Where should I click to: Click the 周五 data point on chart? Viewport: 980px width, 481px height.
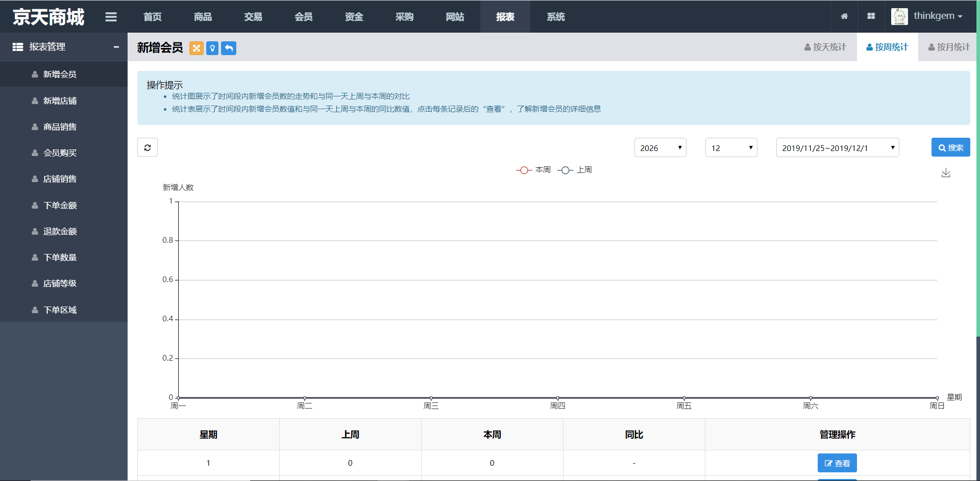(684, 398)
